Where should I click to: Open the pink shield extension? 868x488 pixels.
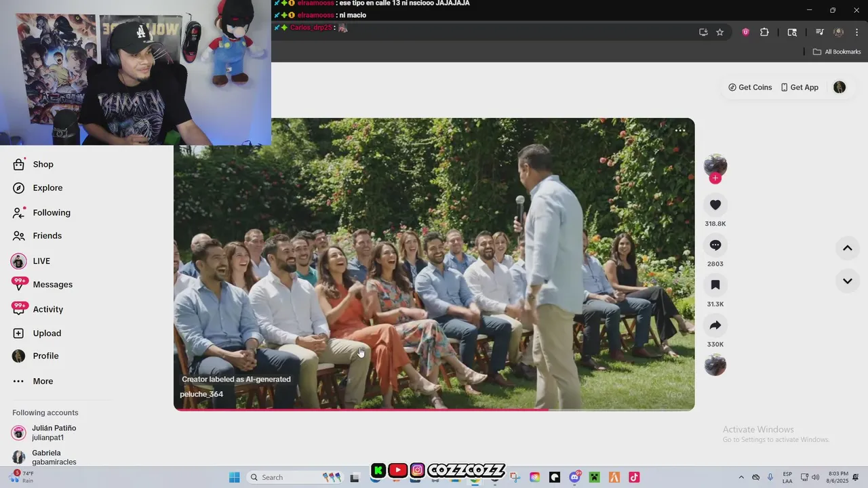point(746,32)
